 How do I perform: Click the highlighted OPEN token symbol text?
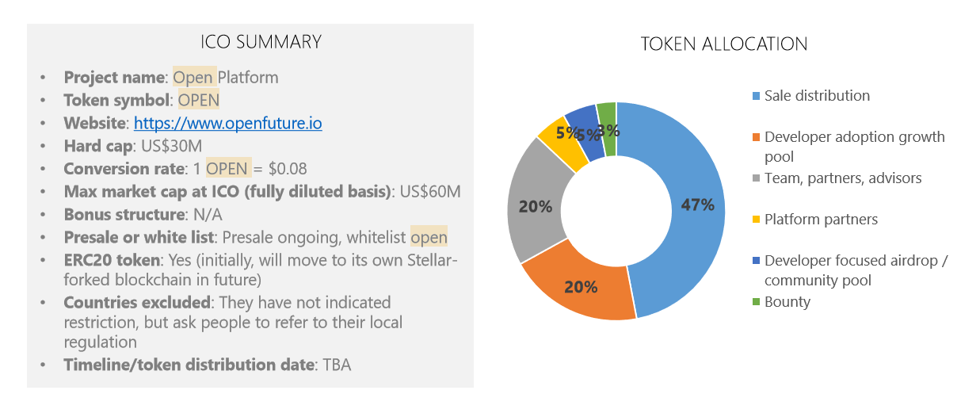[198, 101]
